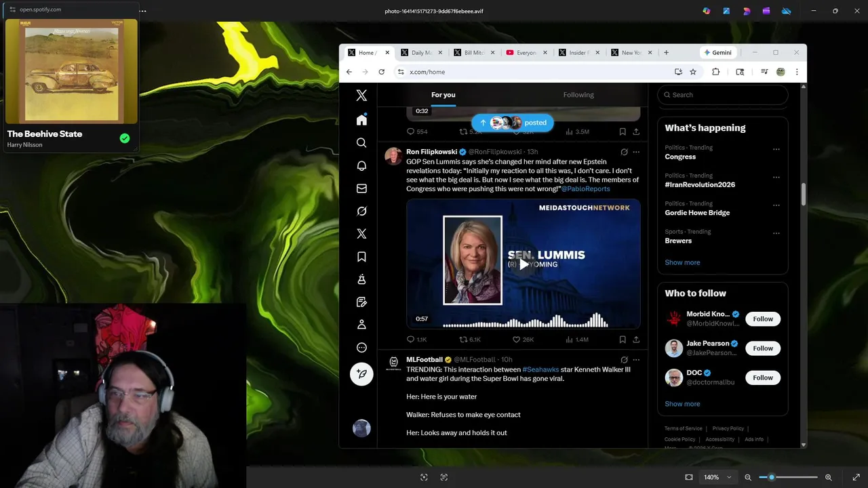868x488 pixels.
Task: Open options for Congress trending topic
Action: (776, 149)
